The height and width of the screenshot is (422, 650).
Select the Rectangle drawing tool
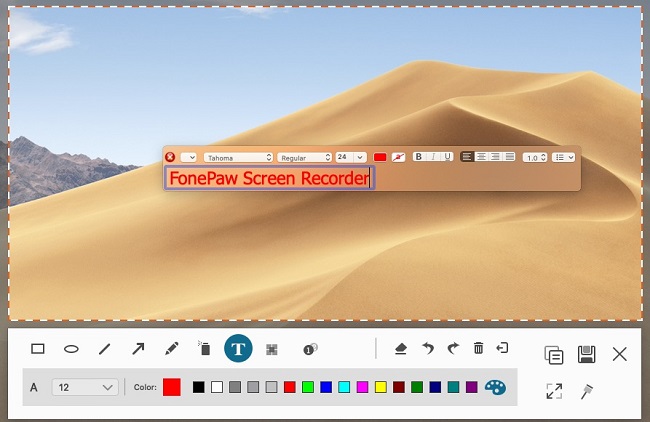(38, 349)
